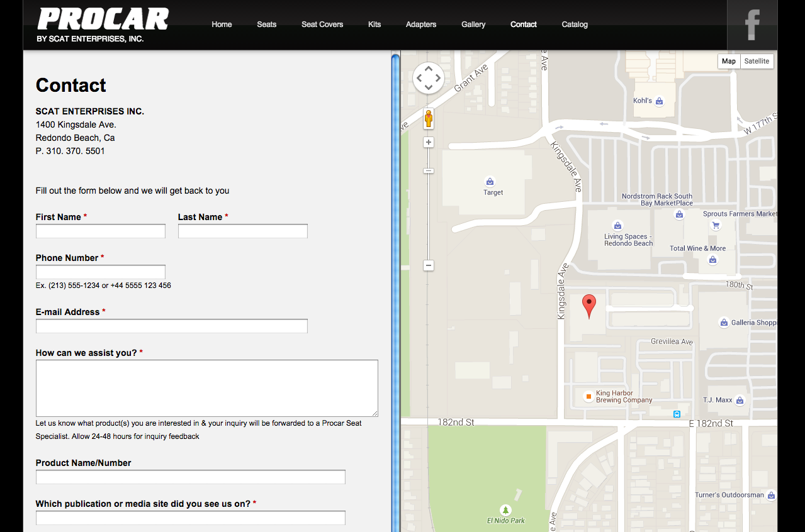The image size is (805, 532).
Task: Click Turner's Outdoorsman shop icon
Action: point(771,495)
